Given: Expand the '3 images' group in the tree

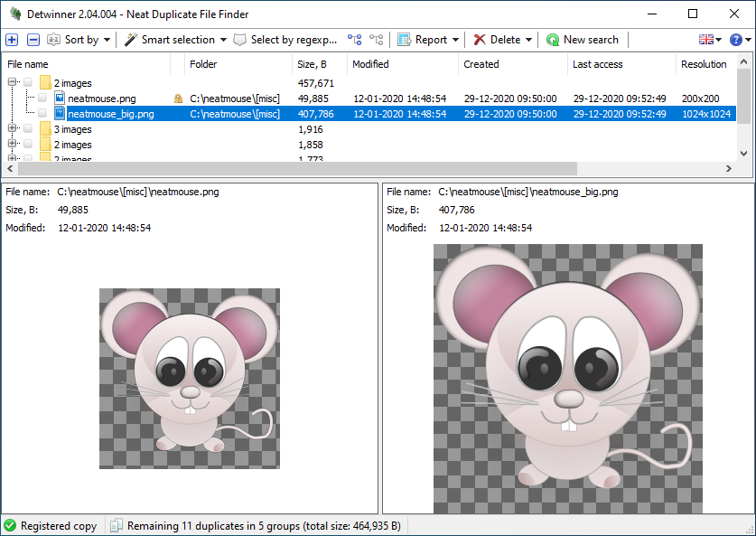Looking at the screenshot, I should [x=13, y=129].
